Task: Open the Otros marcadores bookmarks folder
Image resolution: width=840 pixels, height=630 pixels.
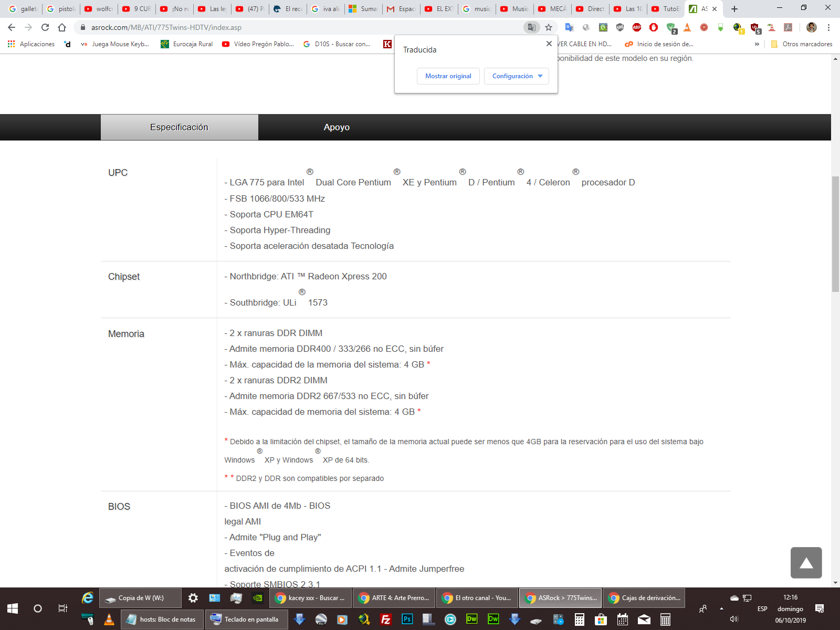Action: point(802,44)
